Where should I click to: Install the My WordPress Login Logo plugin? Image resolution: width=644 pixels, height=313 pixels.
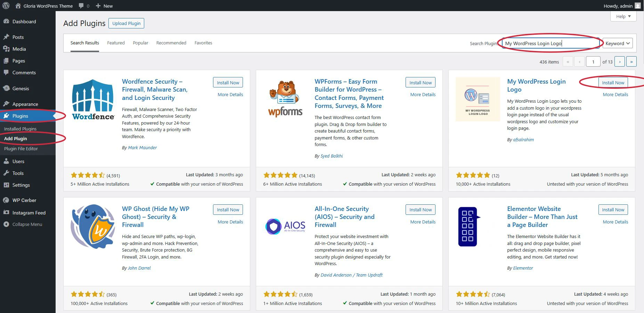coord(613,83)
